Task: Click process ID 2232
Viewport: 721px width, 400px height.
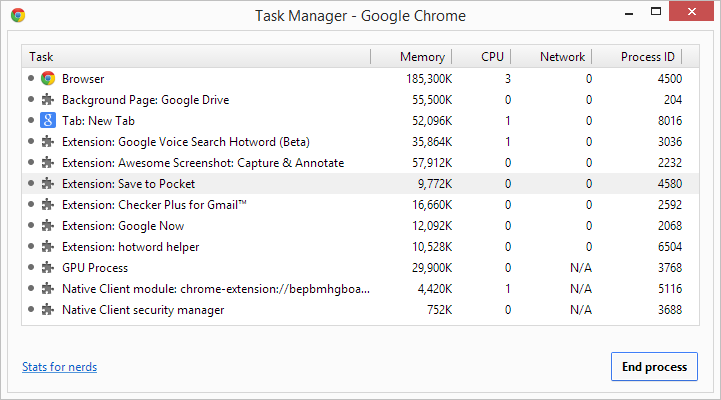Action: click(670, 163)
